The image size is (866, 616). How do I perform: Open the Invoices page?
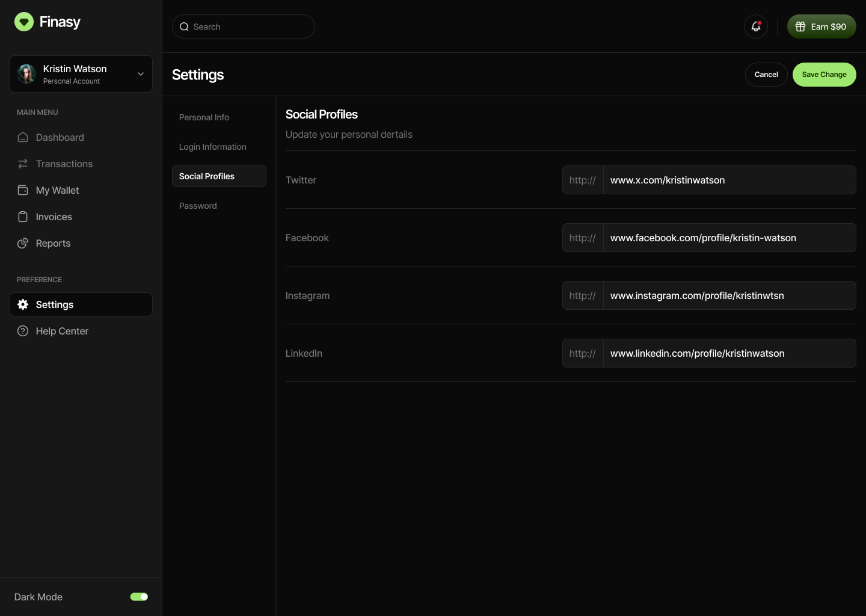click(81, 217)
